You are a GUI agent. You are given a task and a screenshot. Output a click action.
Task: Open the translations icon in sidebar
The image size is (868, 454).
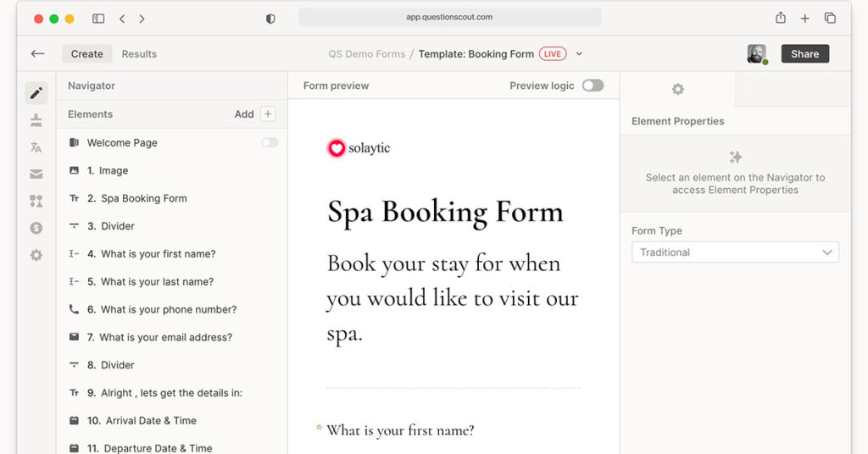(x=36, y=147)
